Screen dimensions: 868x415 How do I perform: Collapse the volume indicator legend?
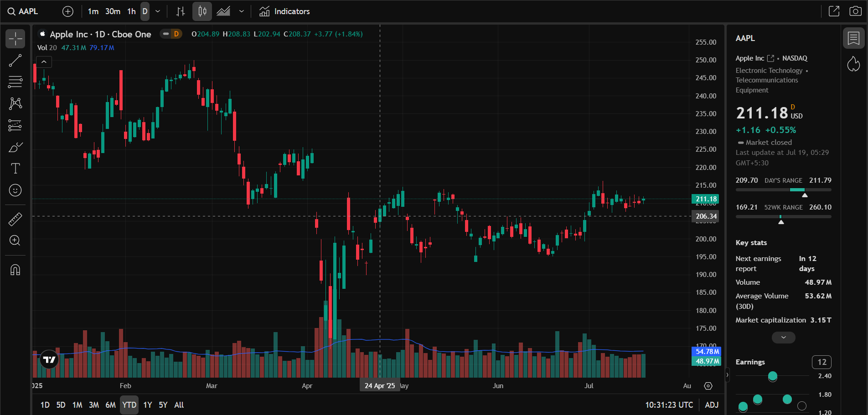click(44, 61)
